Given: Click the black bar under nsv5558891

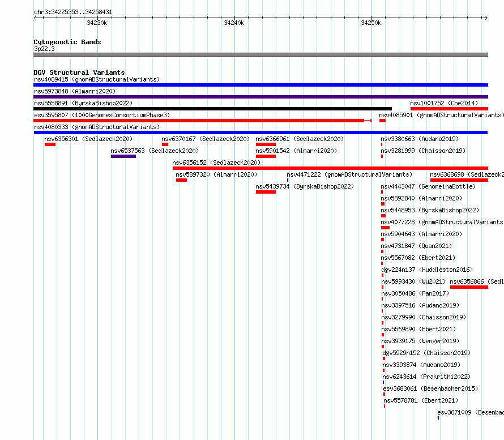Looking at the screenshot, I should tap(212, 109).
